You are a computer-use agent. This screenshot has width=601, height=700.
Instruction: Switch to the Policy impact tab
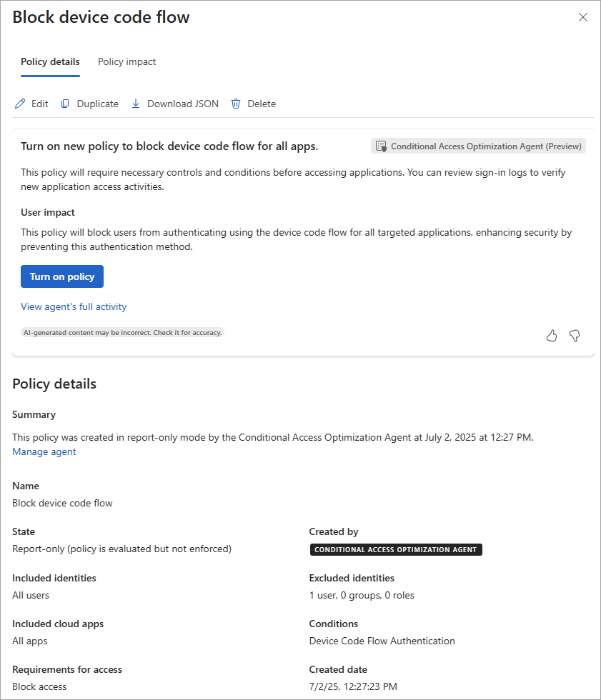[126, 61]
